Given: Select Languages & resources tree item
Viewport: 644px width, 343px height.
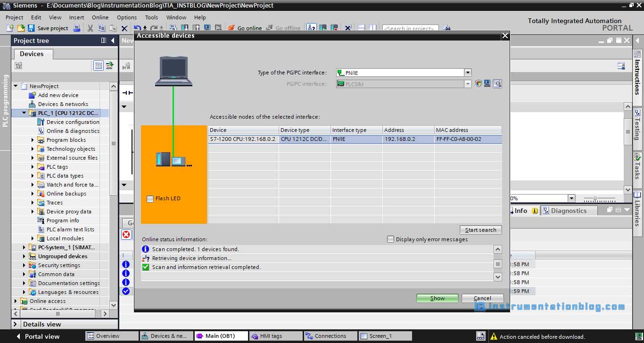Looking at the screenshot, I should (x=68, y=292).
